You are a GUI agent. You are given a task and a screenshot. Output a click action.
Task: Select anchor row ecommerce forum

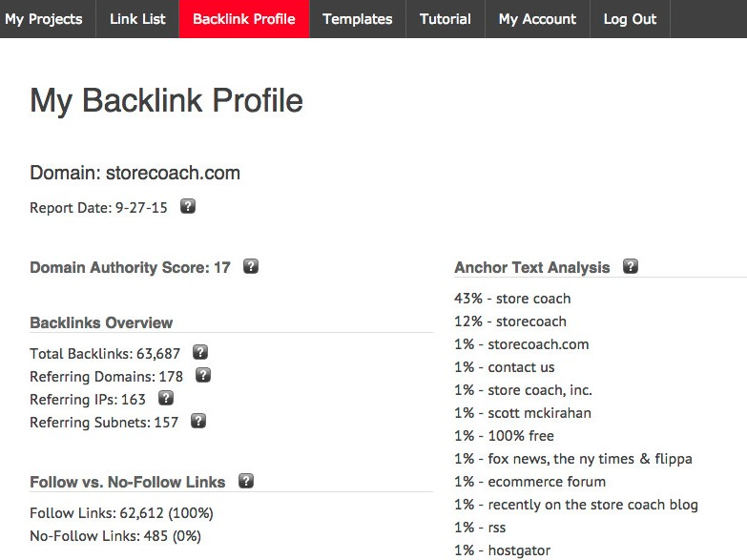(x=530, y=482)
